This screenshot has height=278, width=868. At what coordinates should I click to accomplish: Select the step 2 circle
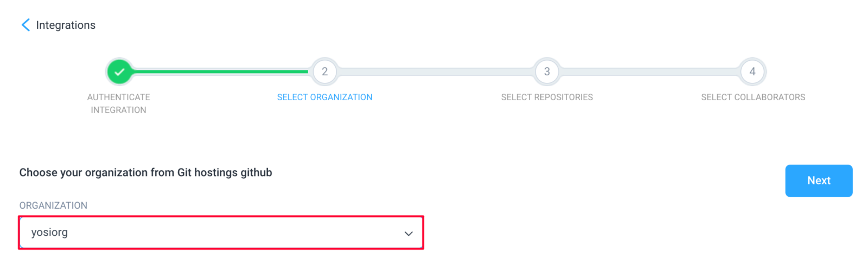pos(324,72)
